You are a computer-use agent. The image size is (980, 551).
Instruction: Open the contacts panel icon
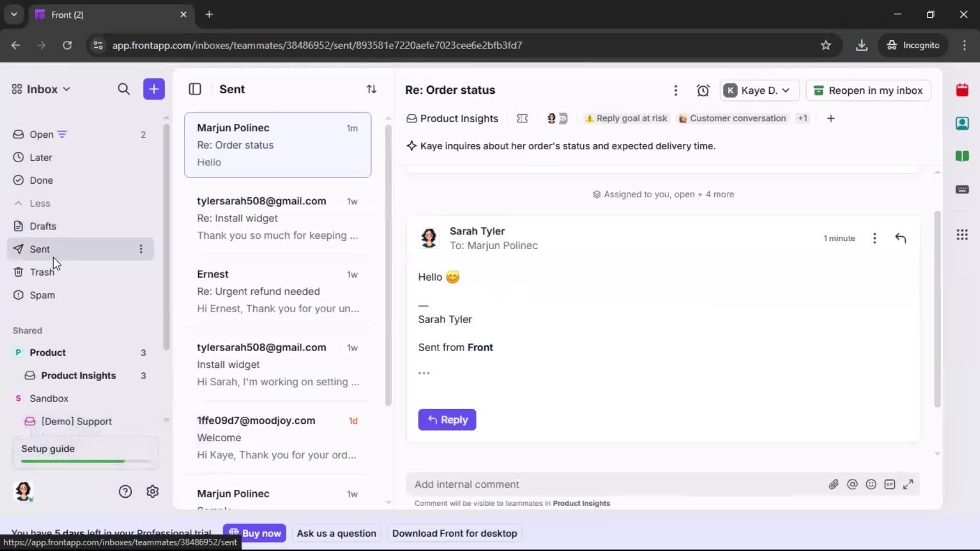(963, 123)
